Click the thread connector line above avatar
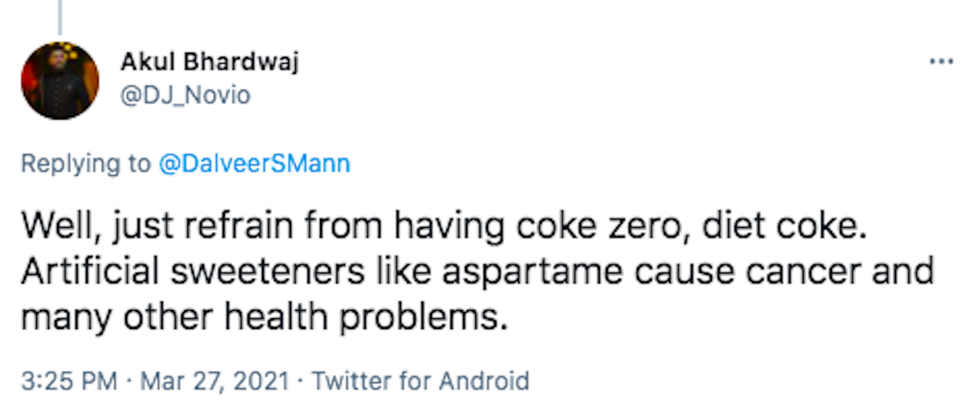This screenshot has height=419, width=980. 60,17
